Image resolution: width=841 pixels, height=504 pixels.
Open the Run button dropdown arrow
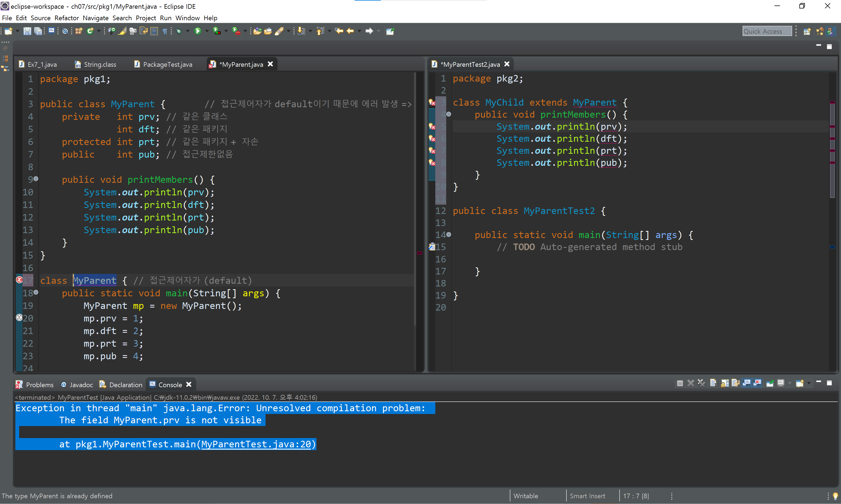coord(207,31)
